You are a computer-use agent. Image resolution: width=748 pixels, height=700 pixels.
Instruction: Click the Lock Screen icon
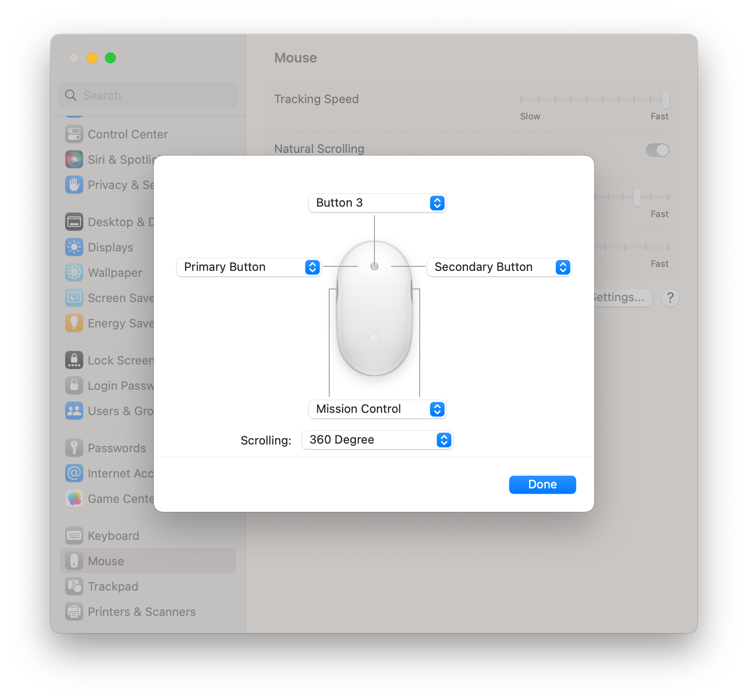(x=74, y=360)
